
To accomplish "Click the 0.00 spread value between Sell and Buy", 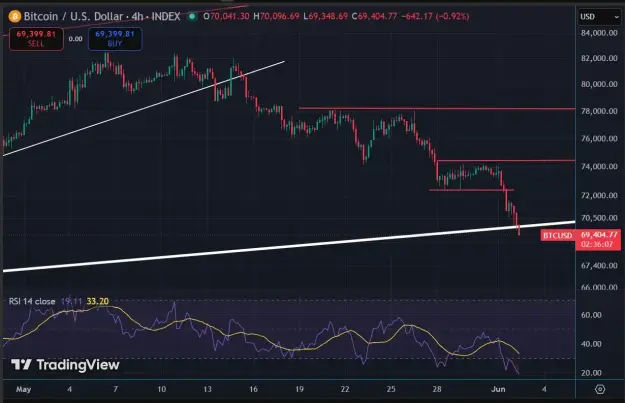I will click(75, 39).
